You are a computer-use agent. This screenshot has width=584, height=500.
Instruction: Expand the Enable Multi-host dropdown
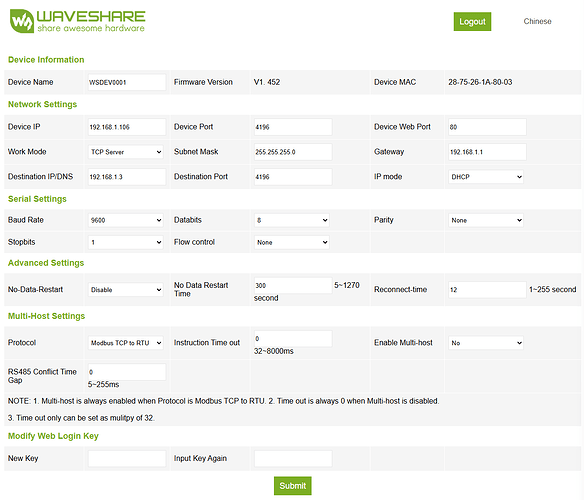pos(486,343)
